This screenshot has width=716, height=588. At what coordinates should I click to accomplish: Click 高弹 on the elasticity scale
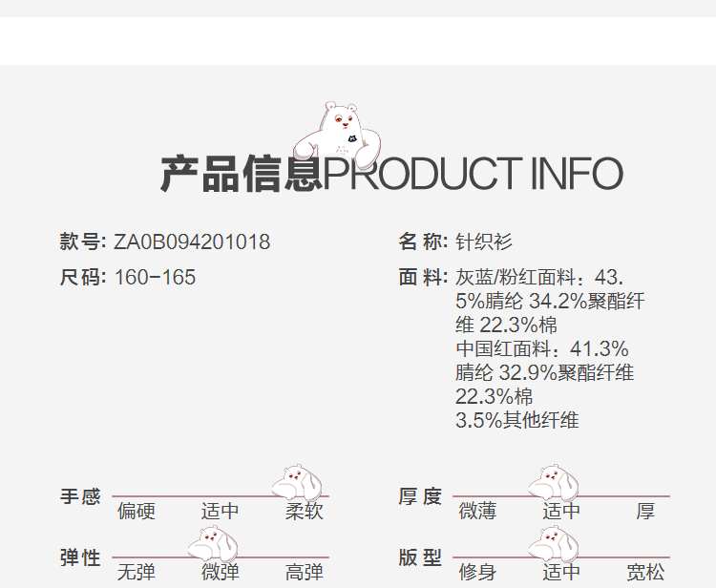[305, 572]
